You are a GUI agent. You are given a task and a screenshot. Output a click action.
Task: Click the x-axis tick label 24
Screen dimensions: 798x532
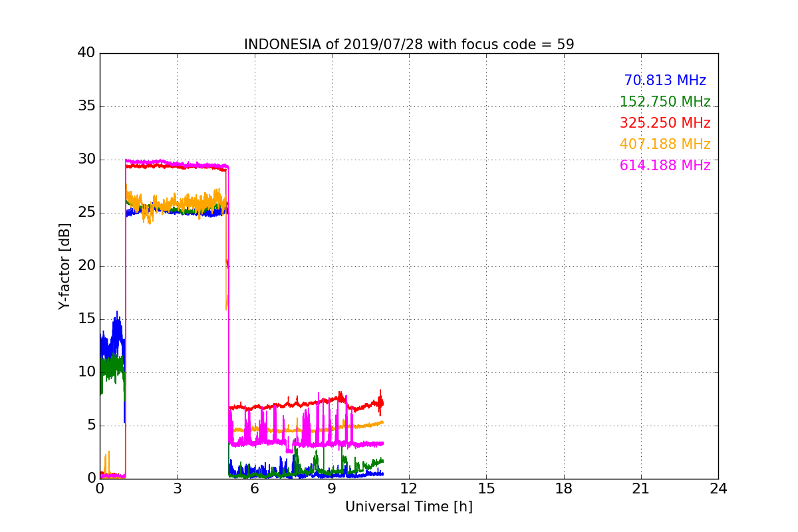[718, 489]
